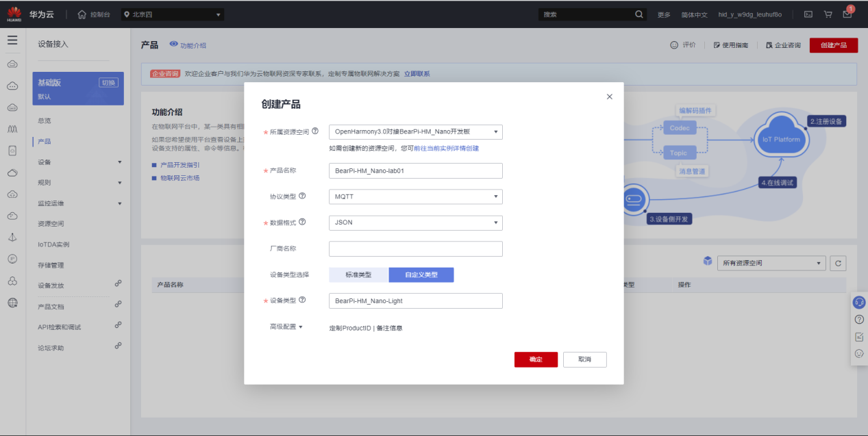Open the 功能介绍 link
Image resolution: width=868 pixels, height=436 pixels.
tap(188, 45)
